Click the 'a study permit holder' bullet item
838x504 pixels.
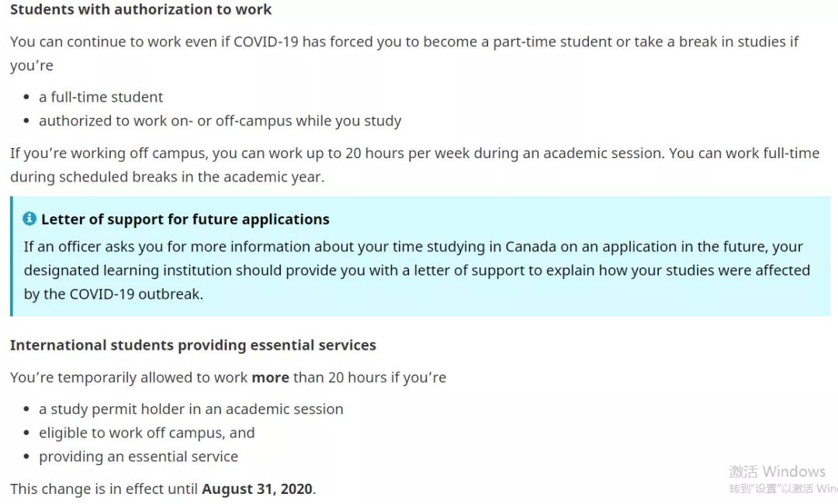coord(191,409)
